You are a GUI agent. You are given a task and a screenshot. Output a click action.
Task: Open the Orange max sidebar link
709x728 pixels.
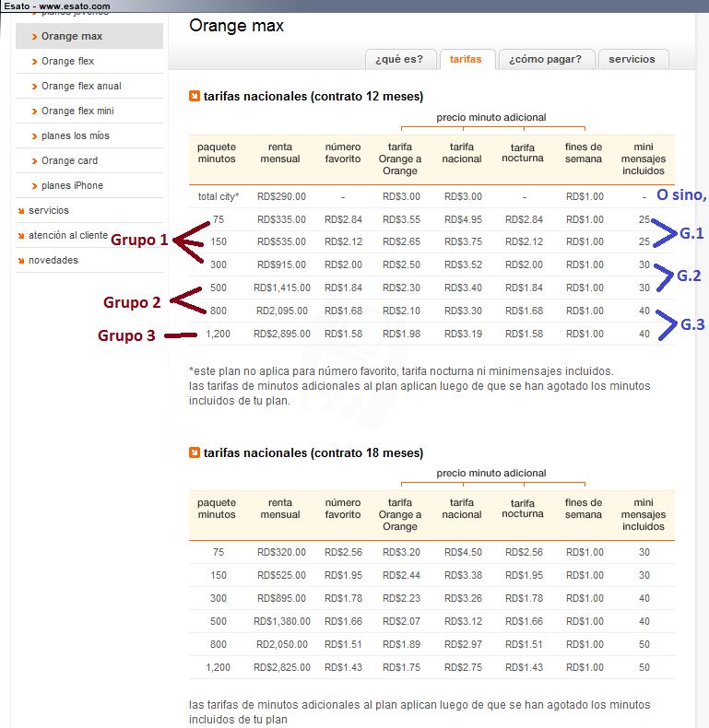pyautogui.click(x=72, y=36)
